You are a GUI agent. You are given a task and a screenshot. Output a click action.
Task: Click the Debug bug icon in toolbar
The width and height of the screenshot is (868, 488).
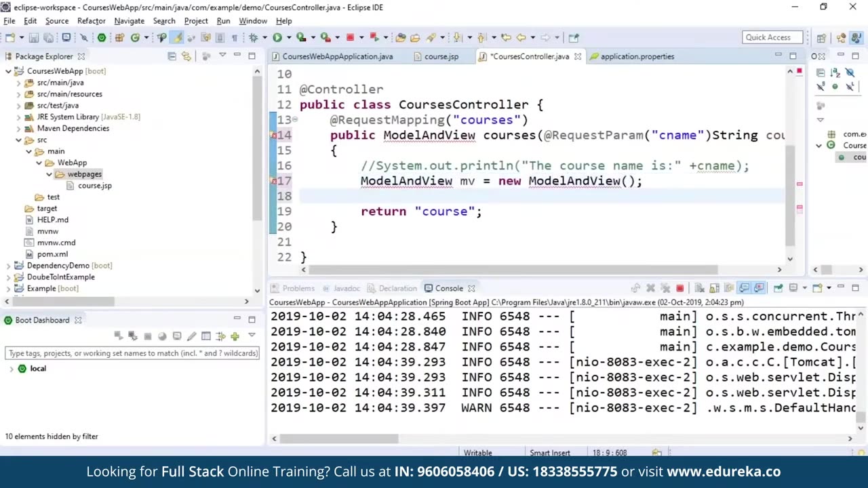pos(252,37)
